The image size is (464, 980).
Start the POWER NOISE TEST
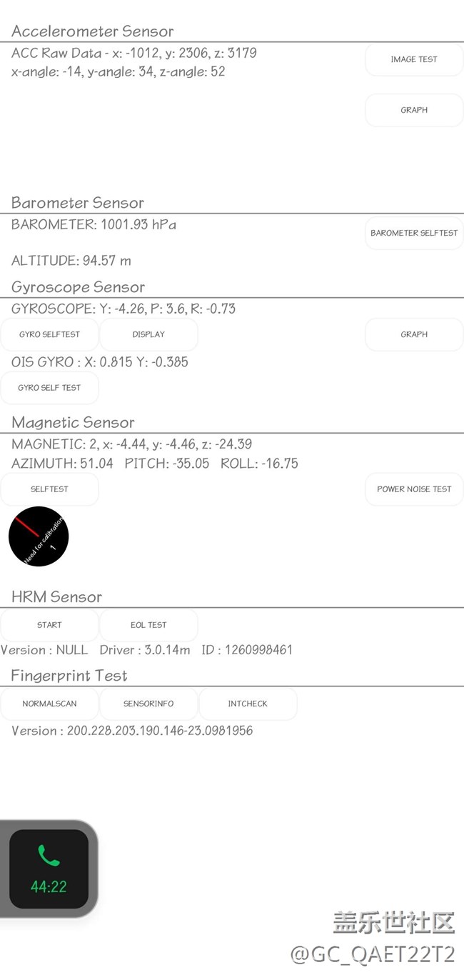[414, 489]
